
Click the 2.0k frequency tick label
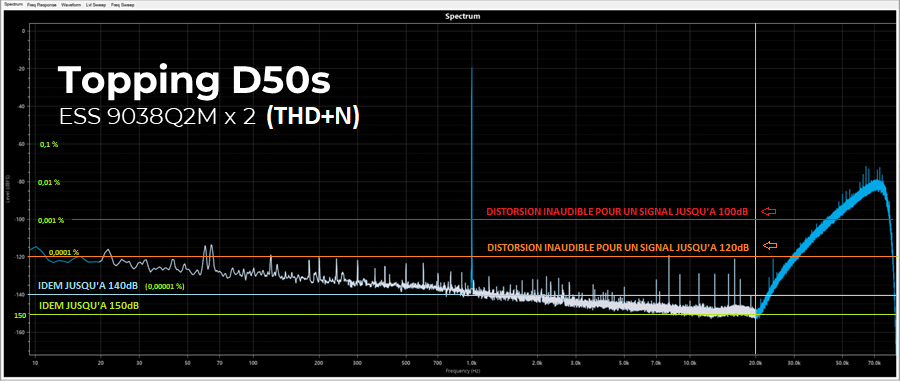(x=537, y=364)
